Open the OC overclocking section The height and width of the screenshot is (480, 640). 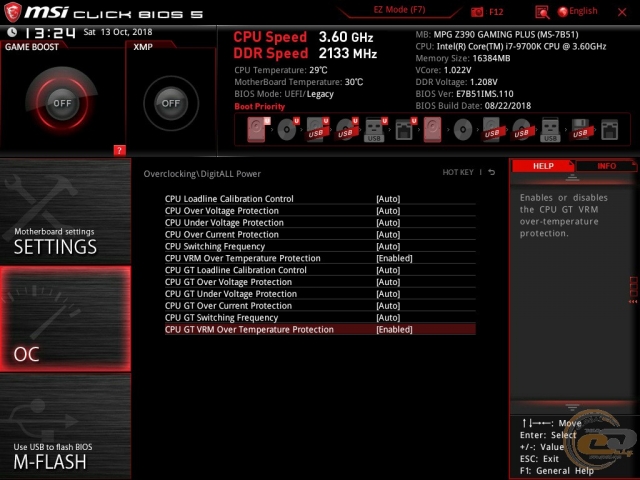pos(65,319)
